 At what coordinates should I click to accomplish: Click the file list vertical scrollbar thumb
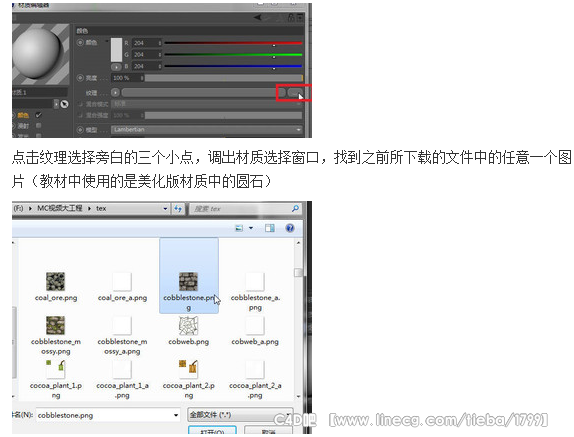298,273
